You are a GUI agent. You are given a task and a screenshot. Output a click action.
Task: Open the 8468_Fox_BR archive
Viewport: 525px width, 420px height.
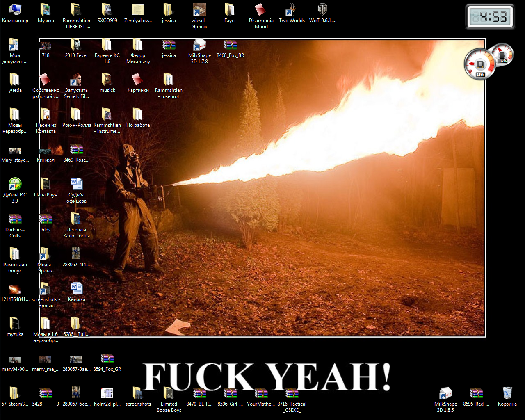[x=230, y=45]
